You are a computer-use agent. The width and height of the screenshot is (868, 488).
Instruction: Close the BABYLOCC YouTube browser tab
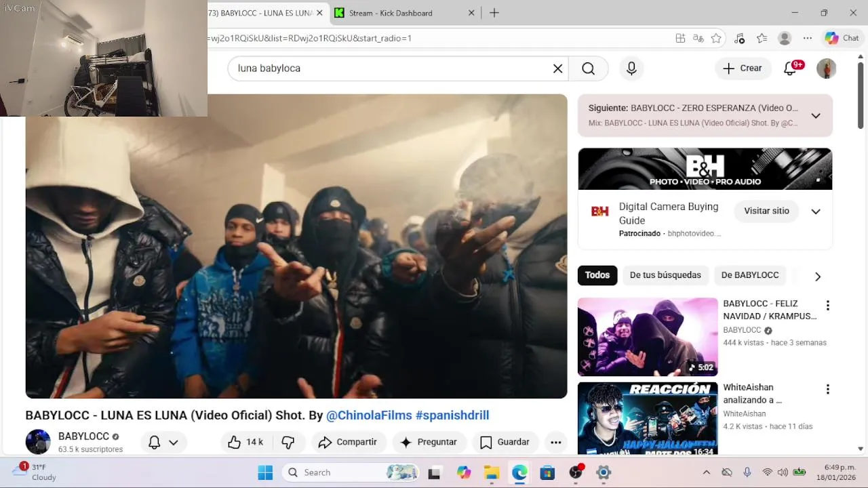[319, 13]
